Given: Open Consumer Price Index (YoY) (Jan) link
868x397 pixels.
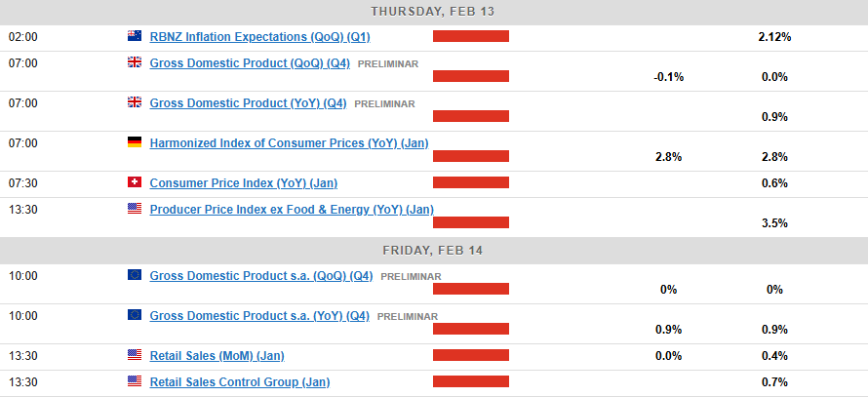Looking at the screenshot, I should (244, 183).
